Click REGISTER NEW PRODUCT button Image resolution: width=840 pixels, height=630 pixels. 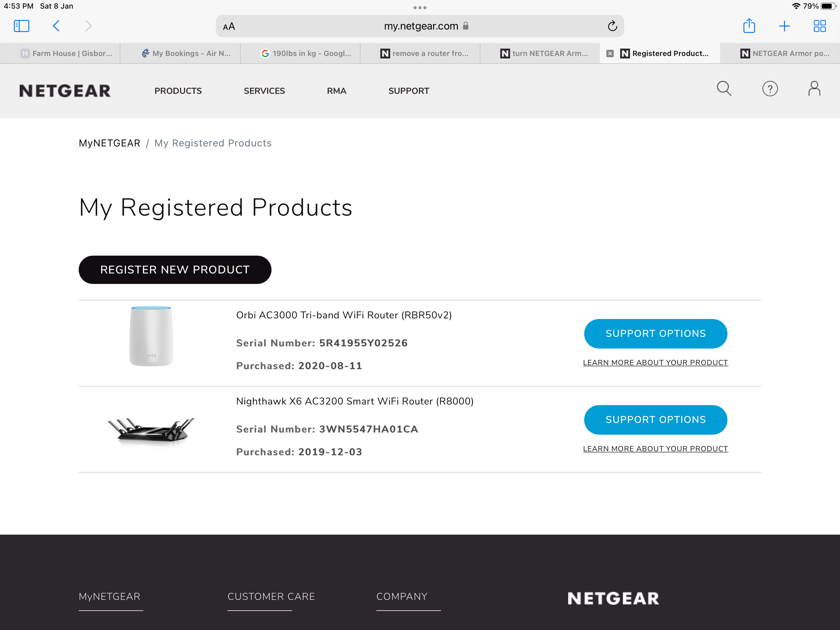pos(175,270)
